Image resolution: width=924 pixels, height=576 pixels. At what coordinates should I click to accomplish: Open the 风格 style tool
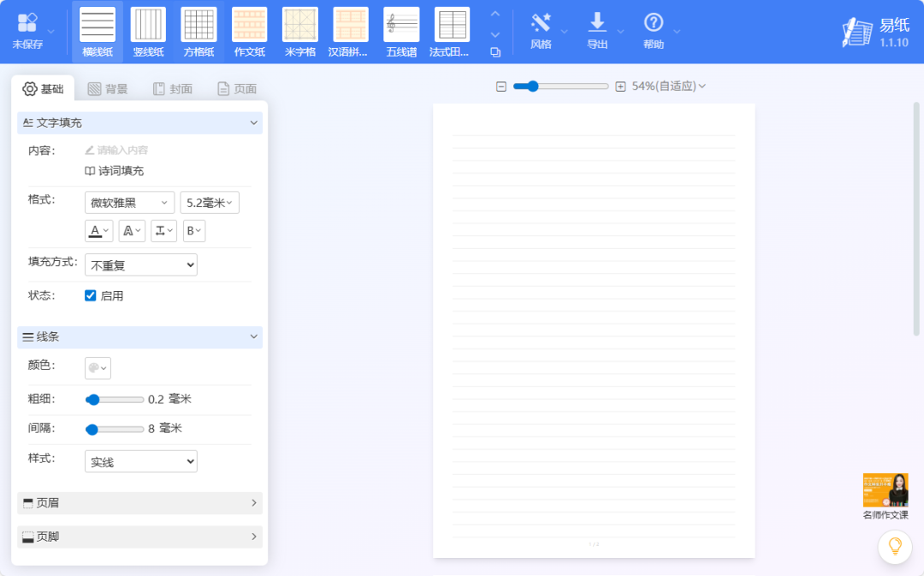point(542,31)
